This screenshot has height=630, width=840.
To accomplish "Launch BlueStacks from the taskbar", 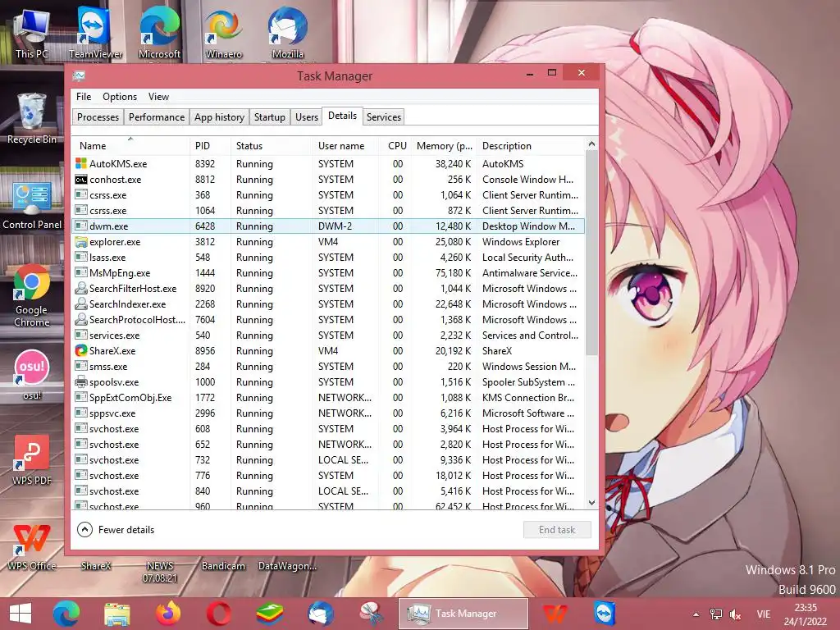I will tap(269, 614).
